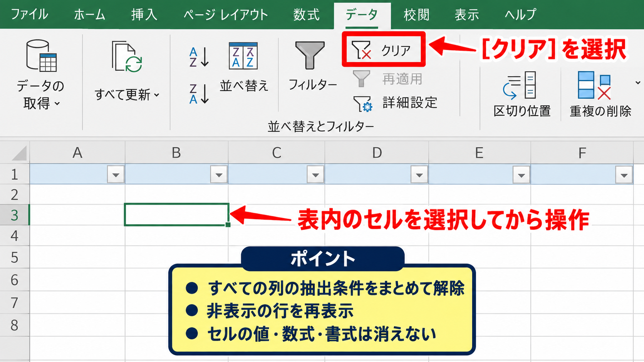Select cell B3
The height and width of the screenshot is (362, 644).
coord(177,215)
